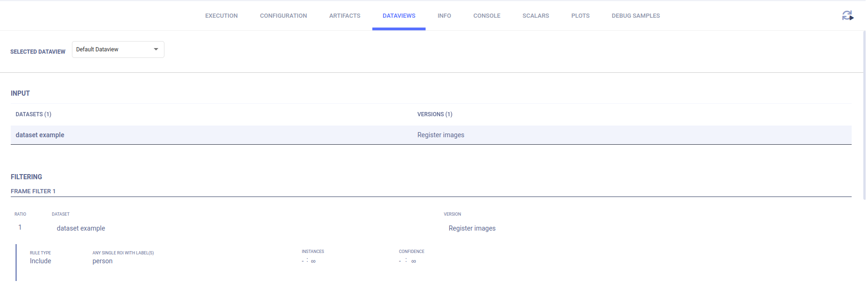Switch to the Execution tab
Screen dimensions: 868x288
[x=221, y=16]
